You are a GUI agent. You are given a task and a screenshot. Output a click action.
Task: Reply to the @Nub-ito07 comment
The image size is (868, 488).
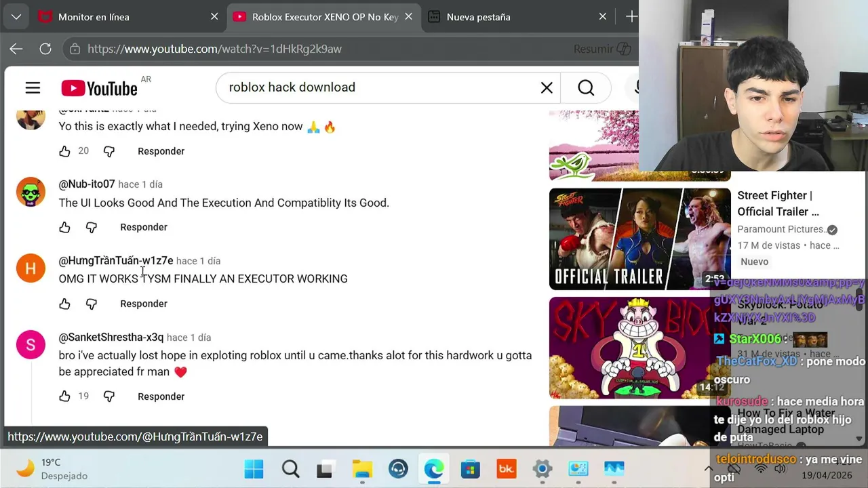coord(143,227)
